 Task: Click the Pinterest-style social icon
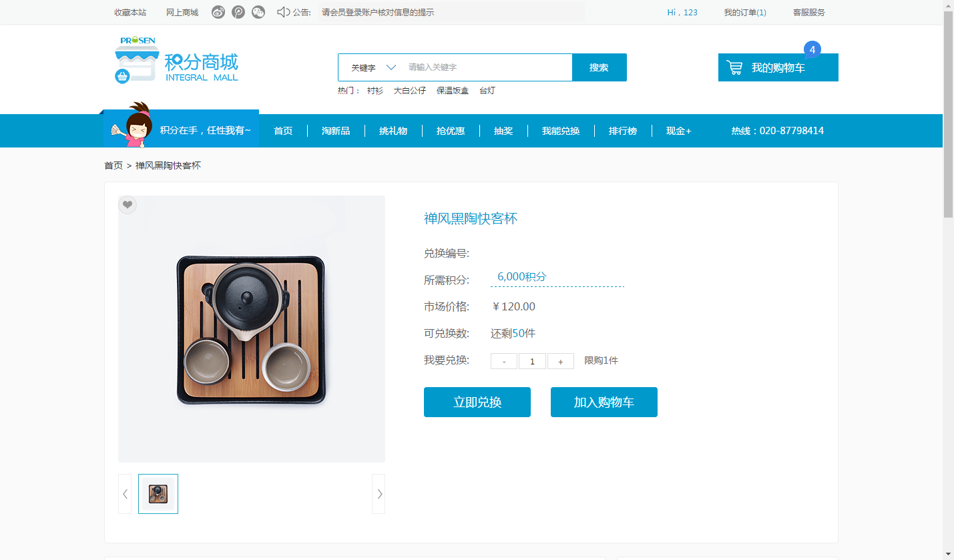238,12
